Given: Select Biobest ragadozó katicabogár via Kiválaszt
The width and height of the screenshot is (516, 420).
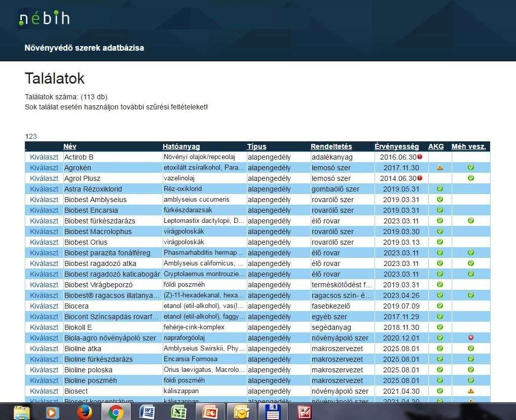Looking at the screenshot, I should pos(44,274).
